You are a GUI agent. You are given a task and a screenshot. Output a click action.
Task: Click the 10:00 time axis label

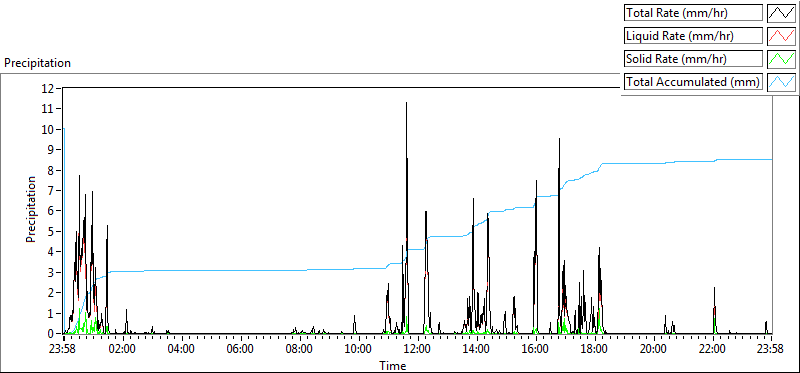click(x=359, y=350)
